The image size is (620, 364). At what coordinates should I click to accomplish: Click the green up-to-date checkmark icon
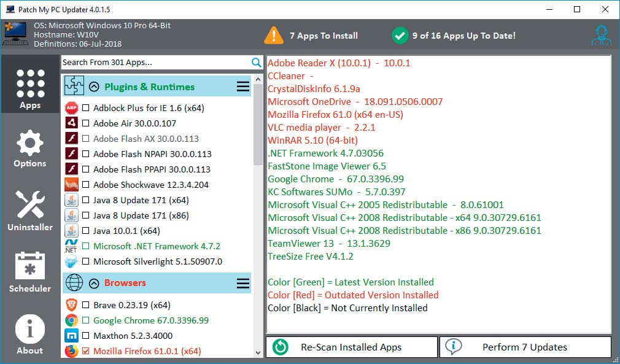point(400,36)
